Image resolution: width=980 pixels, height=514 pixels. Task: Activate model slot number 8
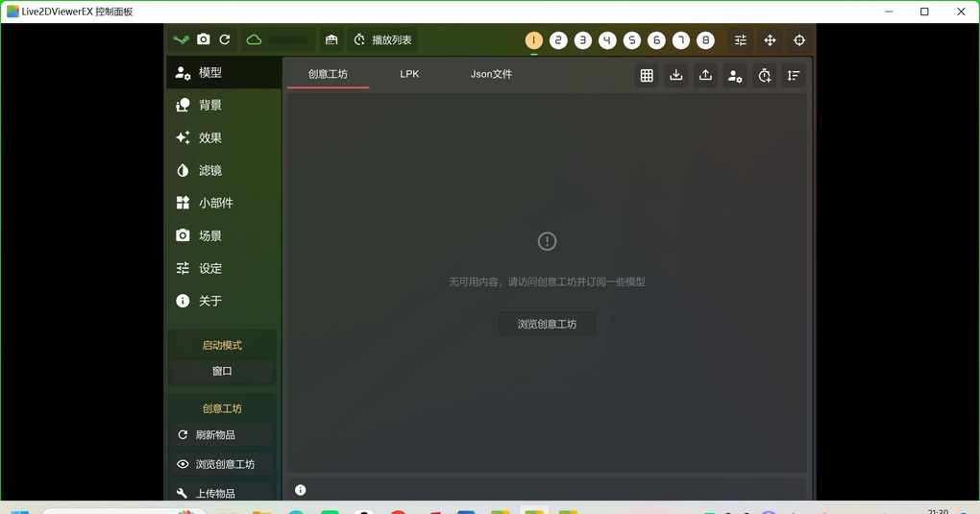(705, 40)
